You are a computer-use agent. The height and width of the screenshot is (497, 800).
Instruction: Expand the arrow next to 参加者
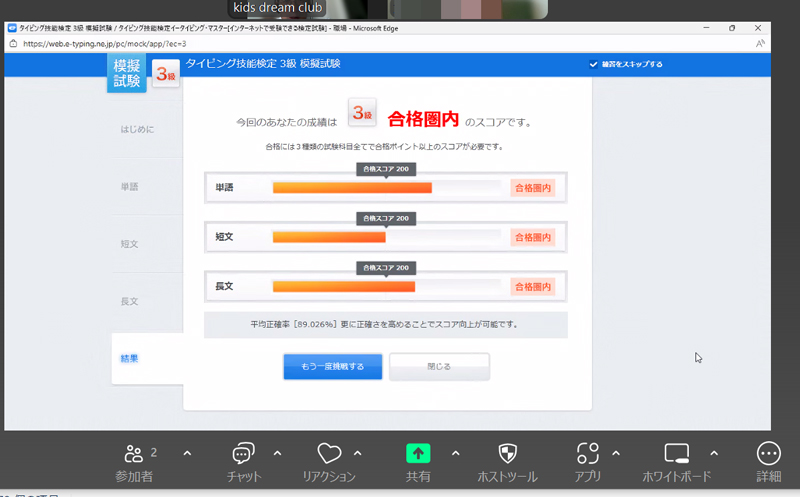pos(187,453)
